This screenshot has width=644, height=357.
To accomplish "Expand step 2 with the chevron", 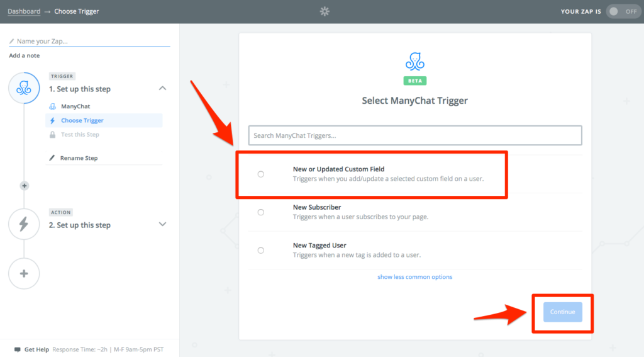I will click(x=162, y=225).
